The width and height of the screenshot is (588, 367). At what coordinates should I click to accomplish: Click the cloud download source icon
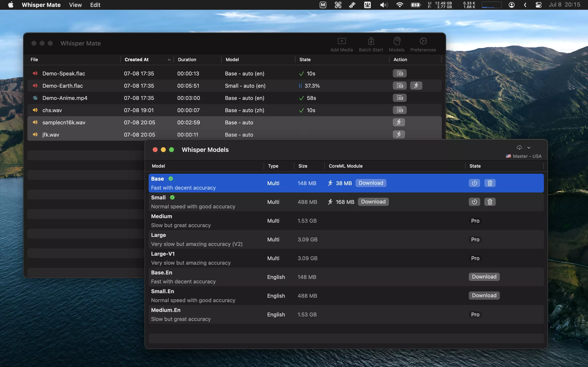519,148
